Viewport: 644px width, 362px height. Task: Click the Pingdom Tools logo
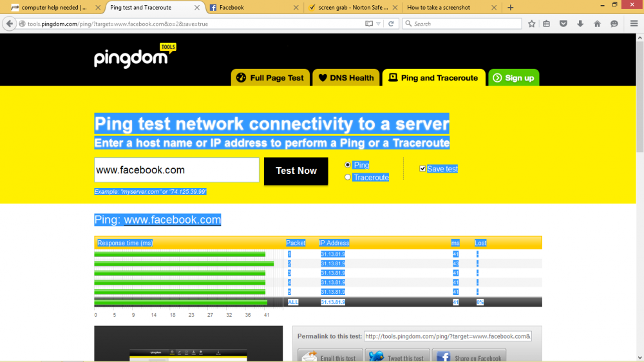tap(135, 56)
